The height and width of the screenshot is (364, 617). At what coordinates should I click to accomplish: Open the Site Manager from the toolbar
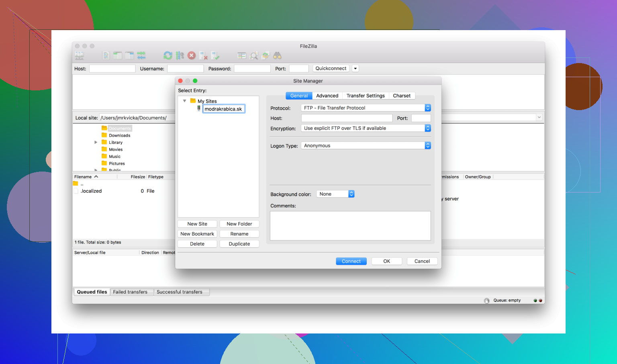click(79, 55)
